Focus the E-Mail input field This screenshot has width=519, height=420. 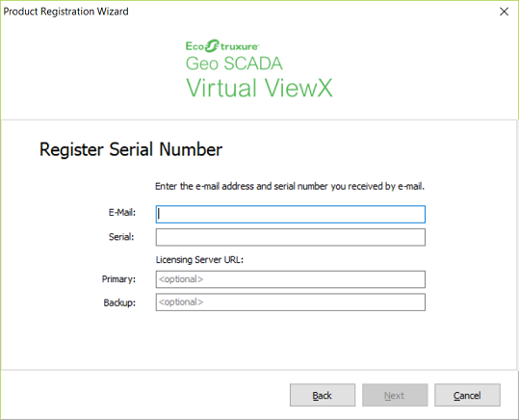[290, 214]
